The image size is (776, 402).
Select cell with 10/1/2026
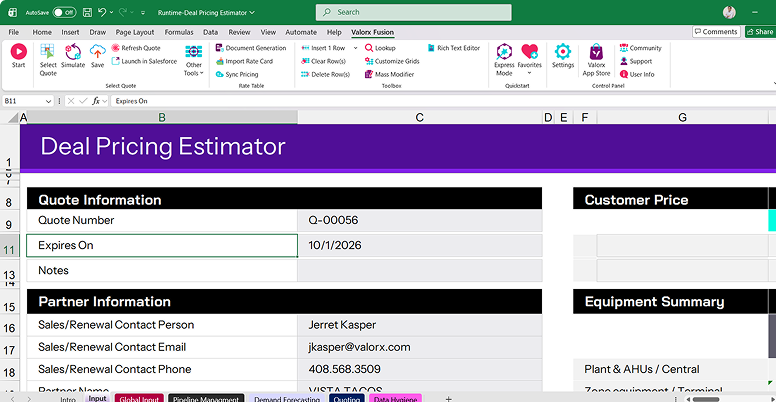[420, 246]
